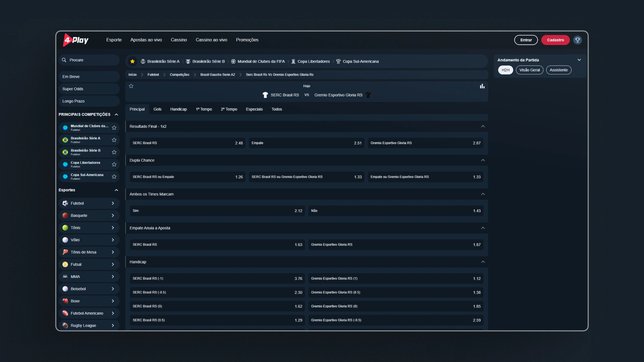Select the Boxe sport icon

point(65,301)
